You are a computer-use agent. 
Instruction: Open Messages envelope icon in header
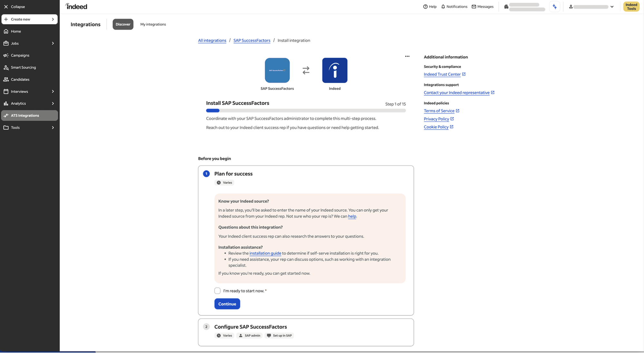(x=474, y=6)
